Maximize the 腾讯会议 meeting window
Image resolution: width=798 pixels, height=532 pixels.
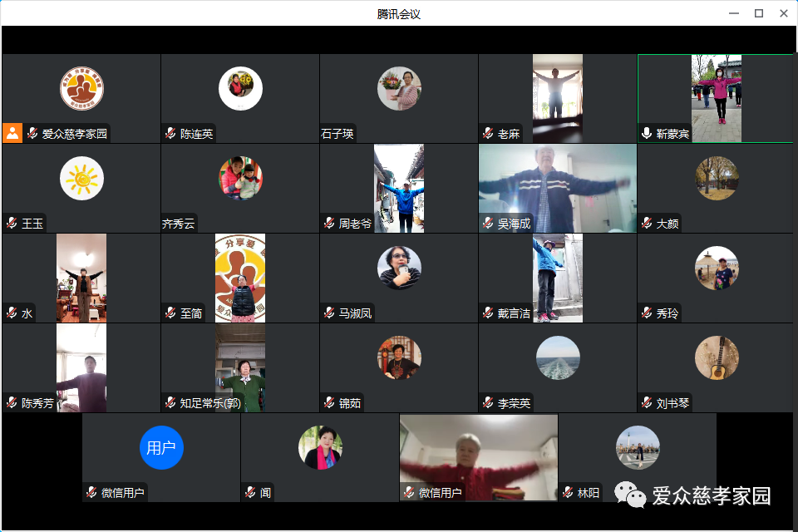point(758,13)
